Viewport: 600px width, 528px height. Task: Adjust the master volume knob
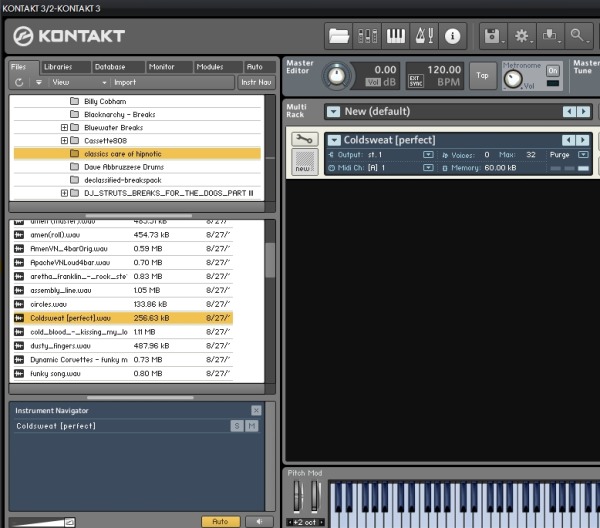[x=337, y=76]
